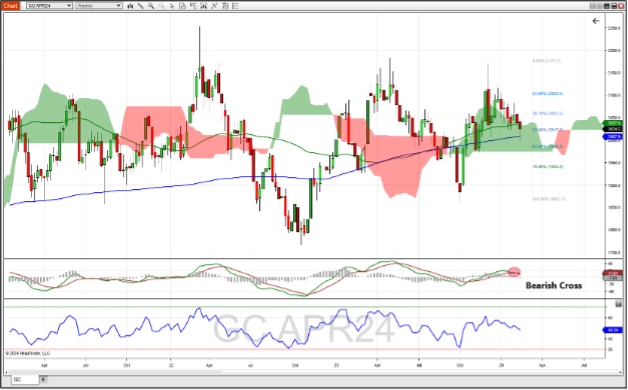This screenshot has width=628, height=390.
Task: Click the orange Chart title label
Action: click(x=10, y=6)
